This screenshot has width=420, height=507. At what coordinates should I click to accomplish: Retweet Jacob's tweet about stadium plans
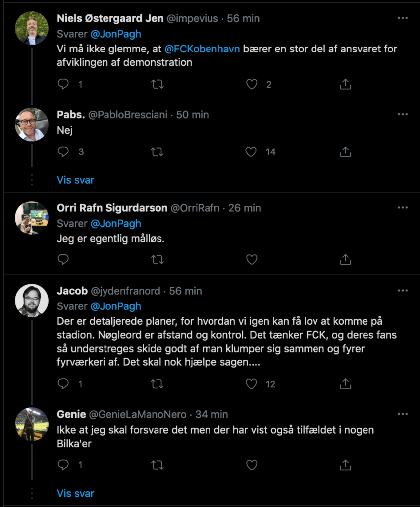pyautogui.click(x=157, y=384)
